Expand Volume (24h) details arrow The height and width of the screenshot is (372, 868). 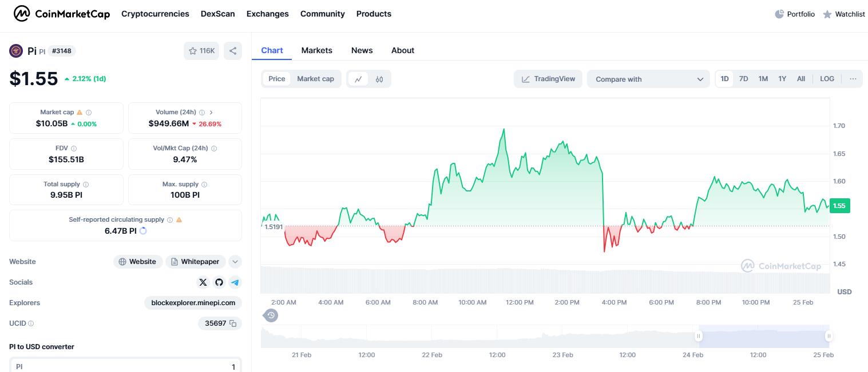[211, 113]
